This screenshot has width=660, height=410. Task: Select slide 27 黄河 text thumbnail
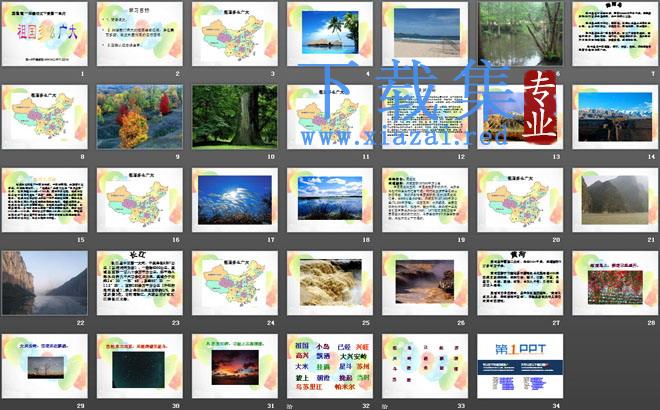[520, 283]
